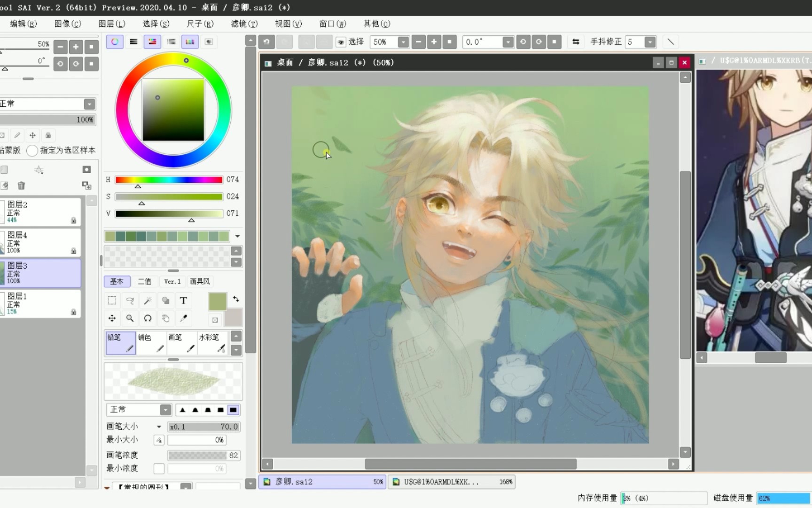The height and width of the screenshot is (508, 812).
Task: Click the undo button in toolbar
Action: 266,42
